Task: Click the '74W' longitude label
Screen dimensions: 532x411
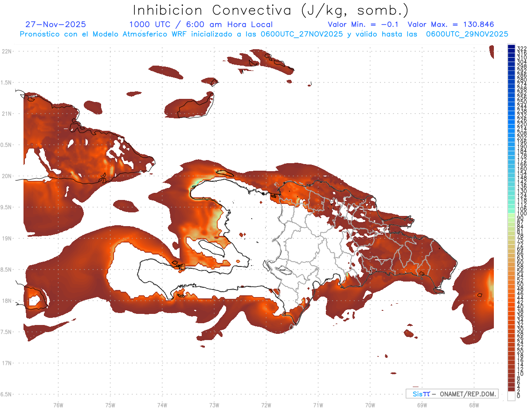Action: pos(162,405)
